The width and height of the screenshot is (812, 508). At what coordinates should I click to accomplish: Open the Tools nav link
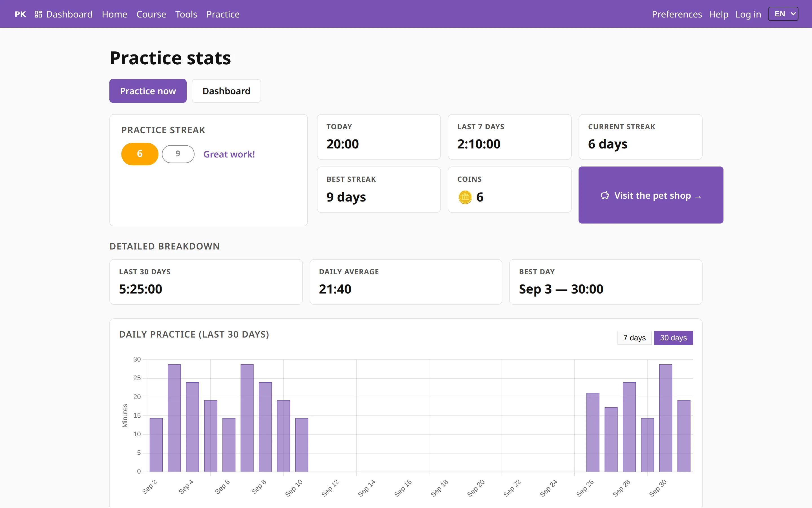(186, 14)
